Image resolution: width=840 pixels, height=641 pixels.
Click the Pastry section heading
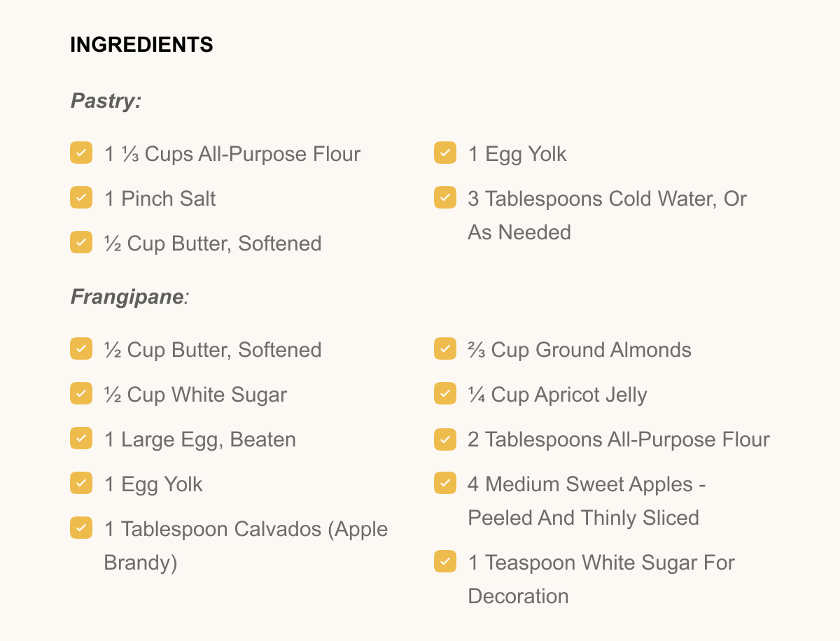click(106, 101)
